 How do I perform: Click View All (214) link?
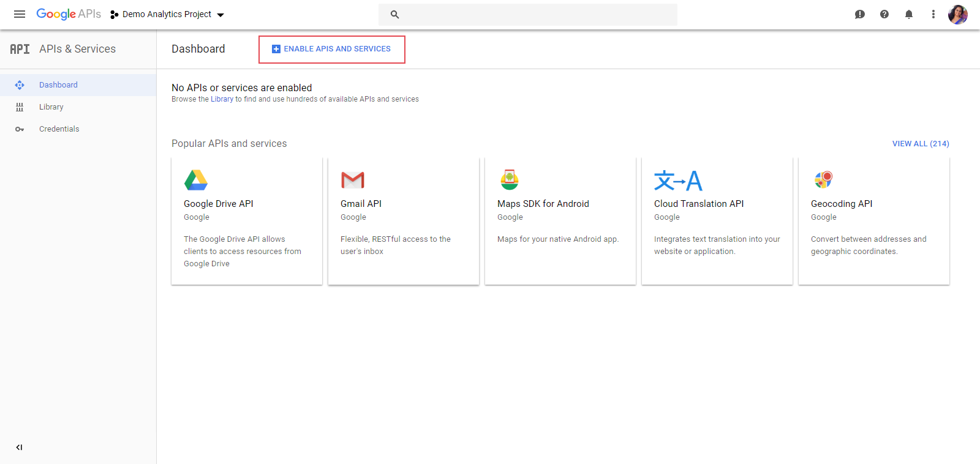click(921, 144)
